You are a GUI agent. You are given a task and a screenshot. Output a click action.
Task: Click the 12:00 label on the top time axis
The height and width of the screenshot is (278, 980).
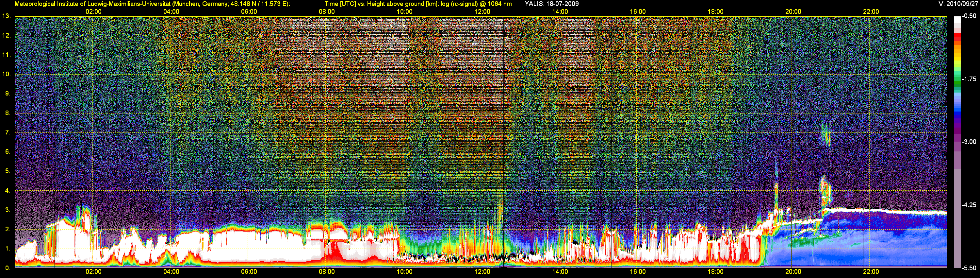point(482,12)
